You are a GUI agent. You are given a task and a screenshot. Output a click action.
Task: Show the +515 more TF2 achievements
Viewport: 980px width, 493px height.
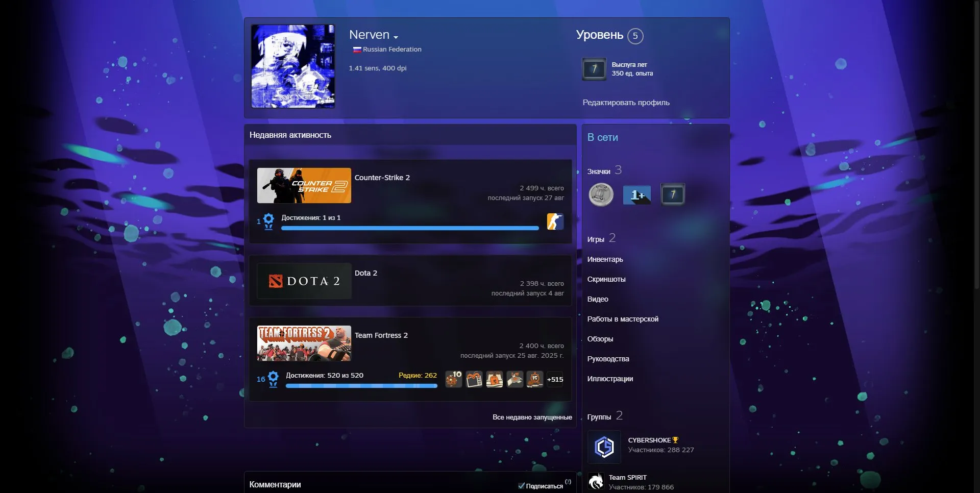pos(555,379)
